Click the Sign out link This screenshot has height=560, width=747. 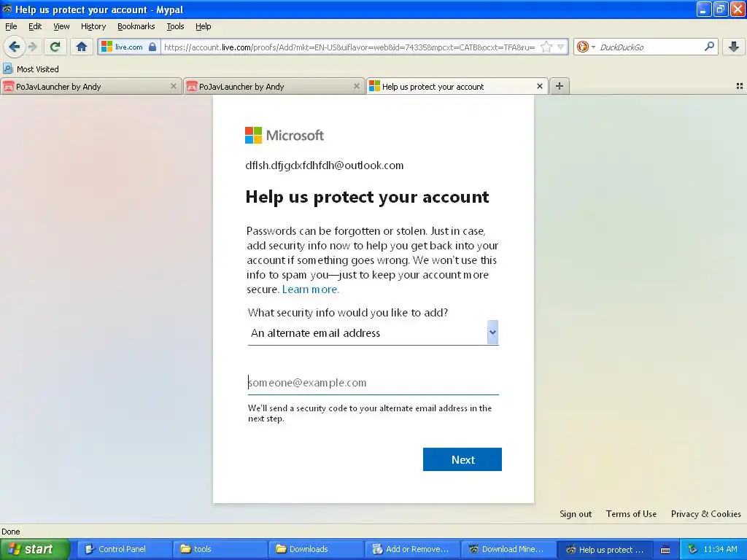[576, 514]
